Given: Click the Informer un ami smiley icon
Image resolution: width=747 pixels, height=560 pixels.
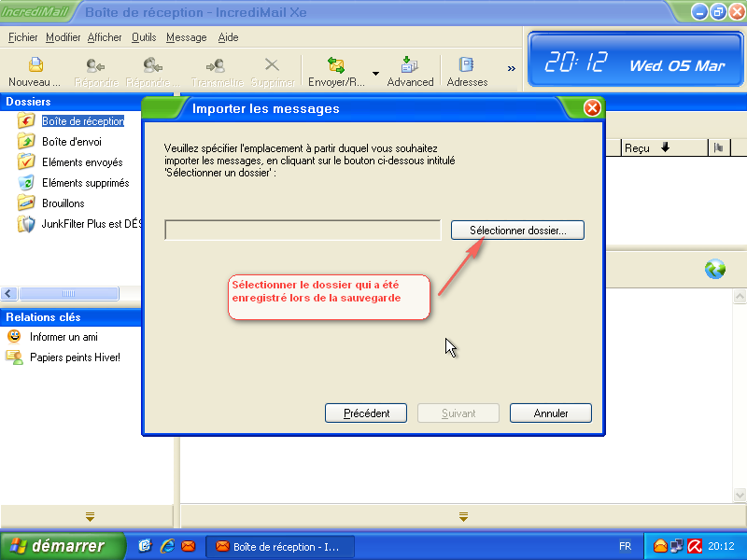Looking at the screenshot, I should click(14, 336).
